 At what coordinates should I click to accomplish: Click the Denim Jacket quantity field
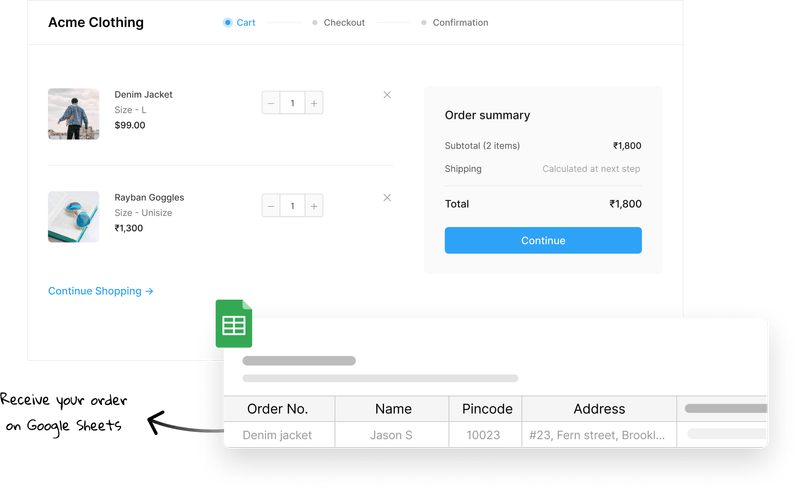pyautogui.click(x=292, y=103)
